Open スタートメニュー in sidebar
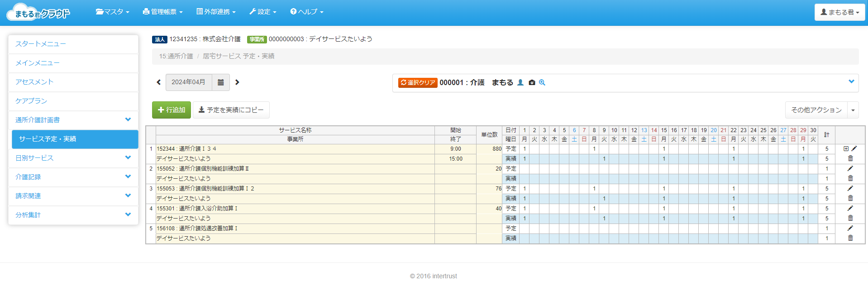This screenshot has height=300, width=868. point(73,44)
